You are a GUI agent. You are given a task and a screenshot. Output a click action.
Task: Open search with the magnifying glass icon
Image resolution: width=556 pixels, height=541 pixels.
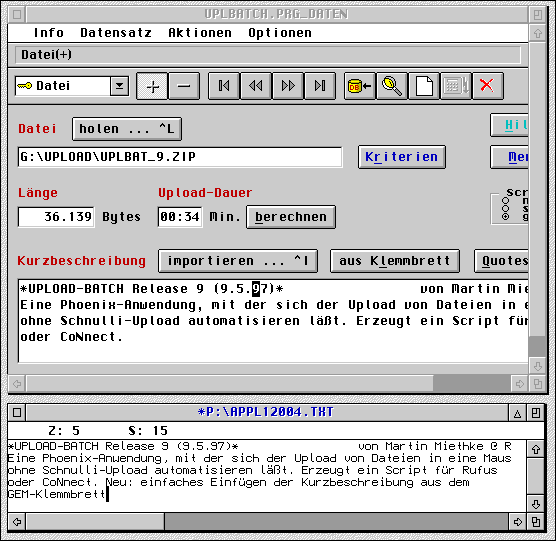(x=391, y=86)
